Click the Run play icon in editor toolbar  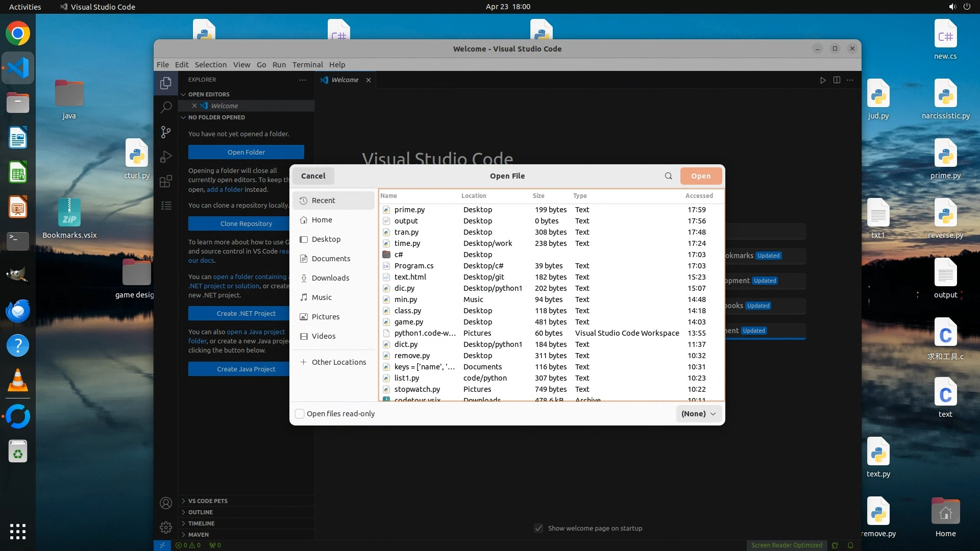pyautogui.click(x=823, y=80)
